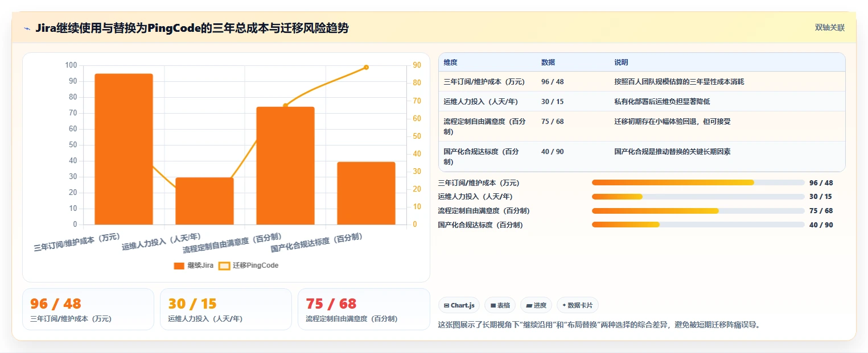
Task: Click the 数据 column header
Action: pyautogui.click(x=548, y=62)
